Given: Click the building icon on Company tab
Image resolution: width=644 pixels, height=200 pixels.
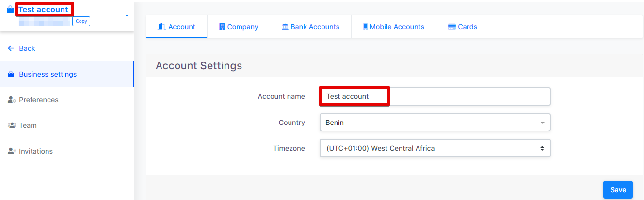Looking at the screenshot, I should click(x=222, y=27).
